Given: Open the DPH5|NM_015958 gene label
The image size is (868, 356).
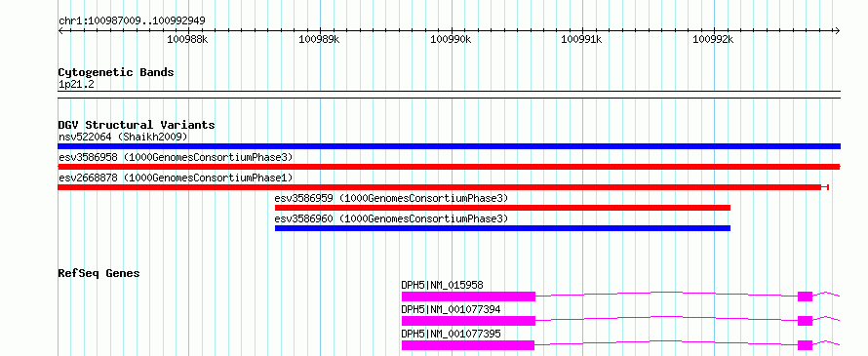Looking at the screenshot, I should click(443, 285).
